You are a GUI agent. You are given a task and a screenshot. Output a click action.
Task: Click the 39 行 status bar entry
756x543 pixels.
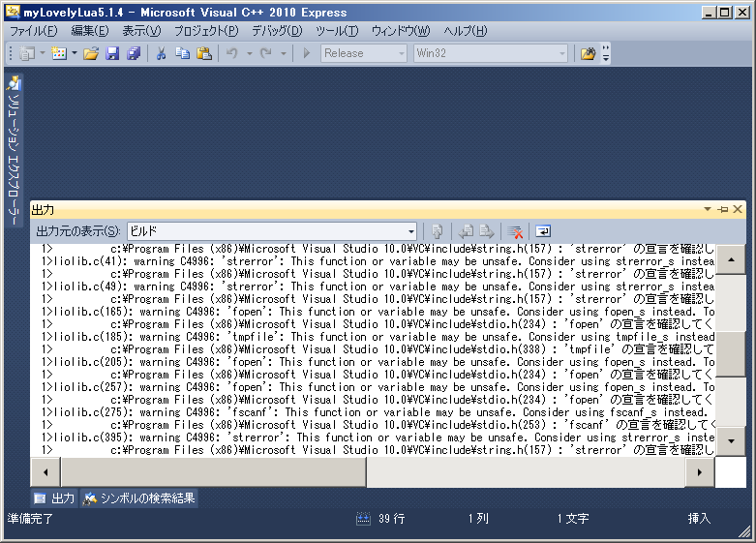391,519
